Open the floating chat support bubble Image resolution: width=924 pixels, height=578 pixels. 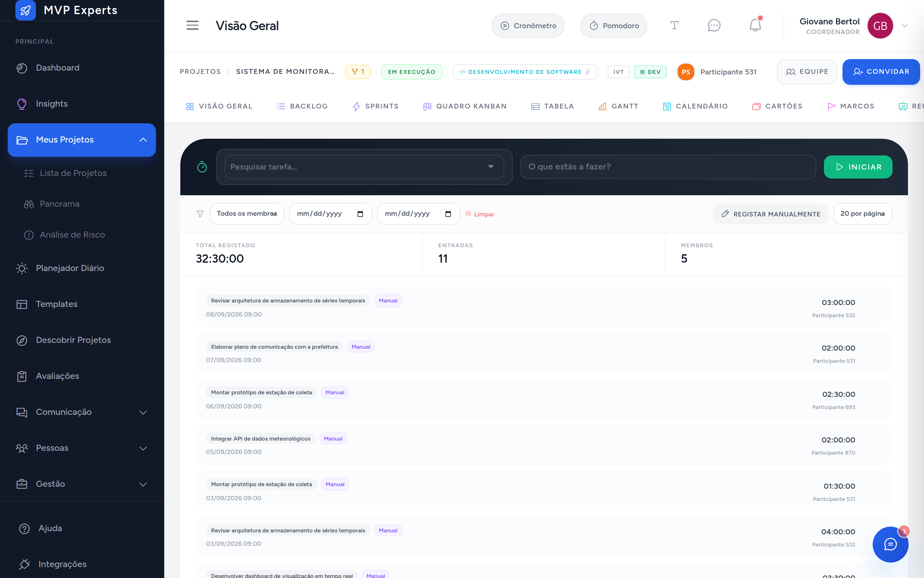[x=890, y=544]
